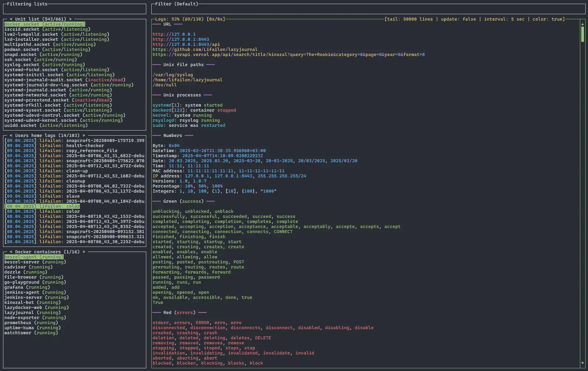This screenshot has height=371, width=588.
Task: Select cadvisor container
Action: click(x=29, y=267)
